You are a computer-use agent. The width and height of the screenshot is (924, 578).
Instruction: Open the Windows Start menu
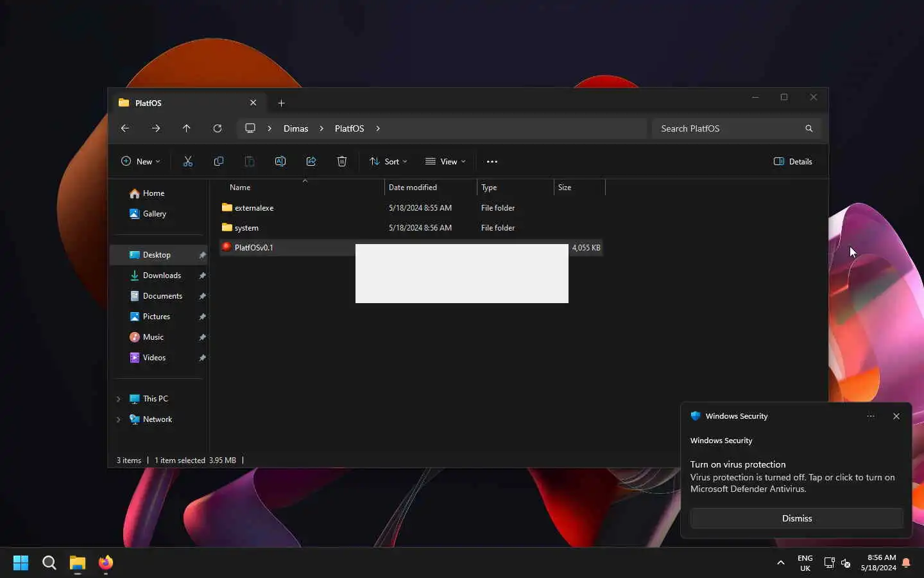pyautogui.click(x=21, y=563)
